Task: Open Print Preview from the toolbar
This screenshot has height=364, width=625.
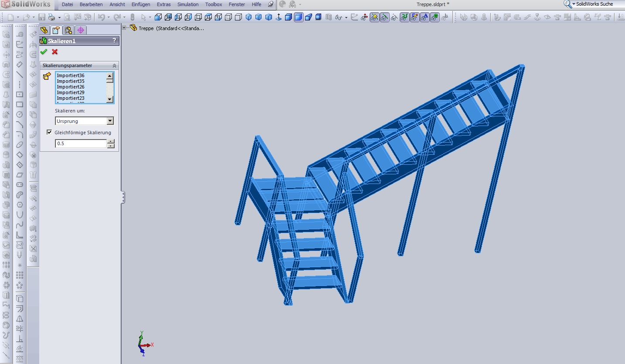Action: 67,17
